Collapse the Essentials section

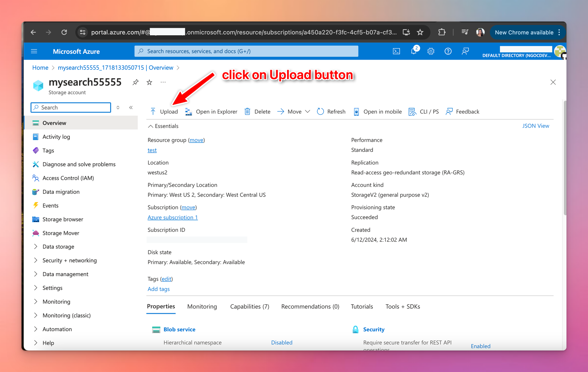tap(163, 126)
